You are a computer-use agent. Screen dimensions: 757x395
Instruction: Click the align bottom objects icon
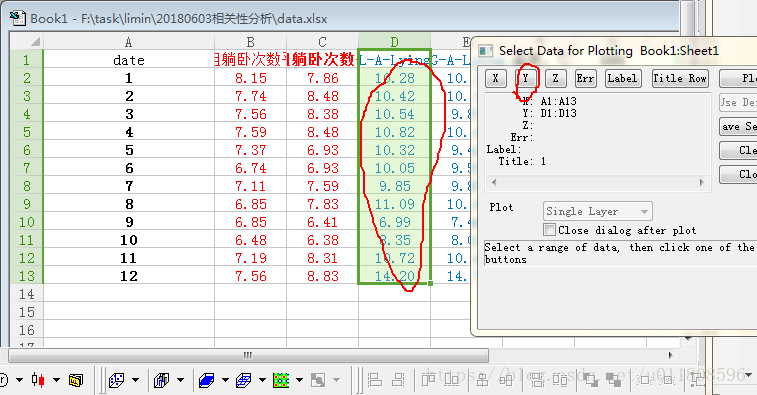coord(451,380)
